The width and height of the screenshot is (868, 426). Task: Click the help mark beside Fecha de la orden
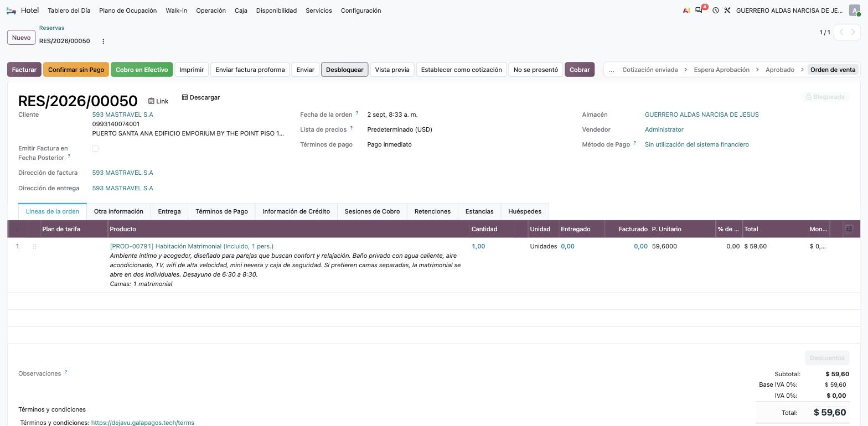pyautogui.click(x=357, y=113)
